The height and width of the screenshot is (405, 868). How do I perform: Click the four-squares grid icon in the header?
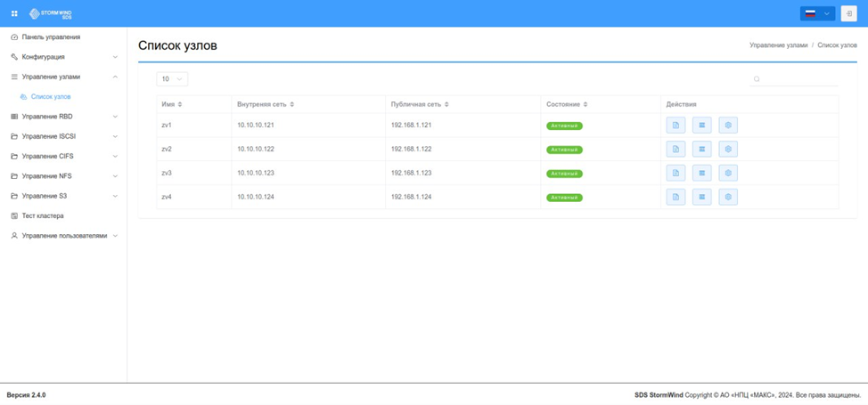(x=15, y=13)
